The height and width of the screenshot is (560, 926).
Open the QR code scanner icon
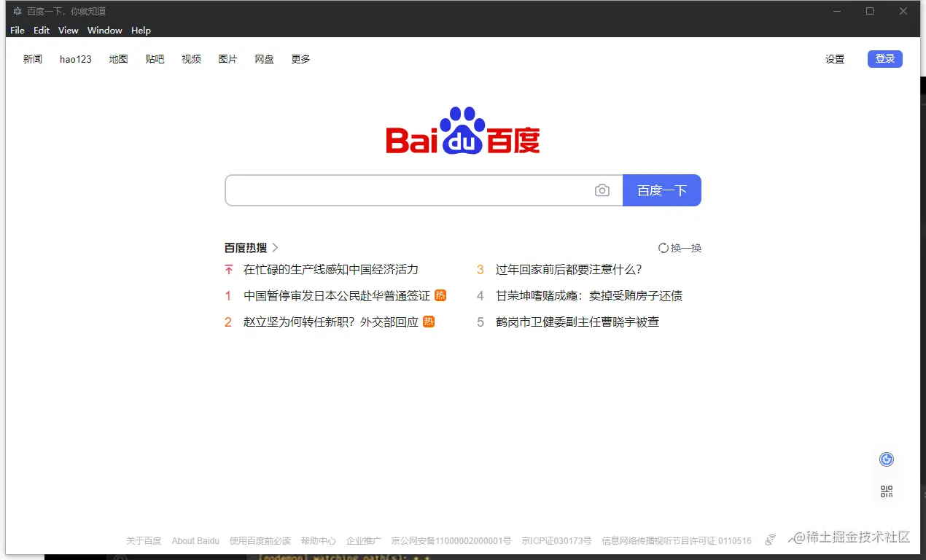886,491
